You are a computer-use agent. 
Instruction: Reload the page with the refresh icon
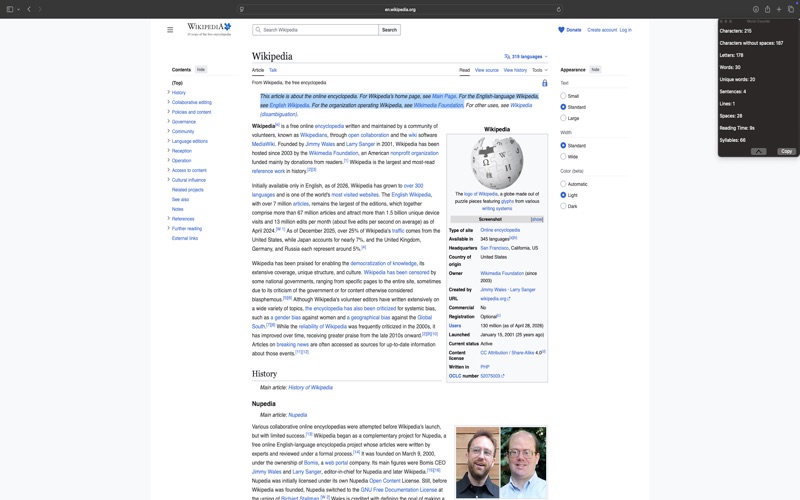click(x=559, y=9)
